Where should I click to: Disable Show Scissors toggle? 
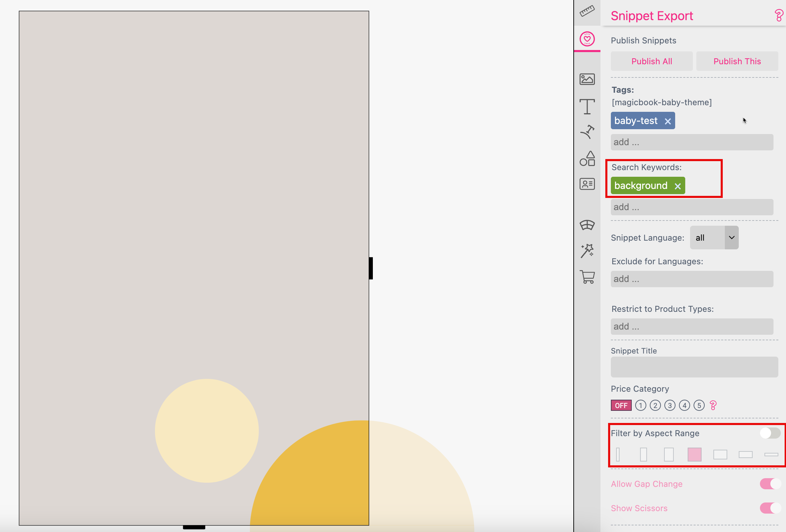(770, 508)
